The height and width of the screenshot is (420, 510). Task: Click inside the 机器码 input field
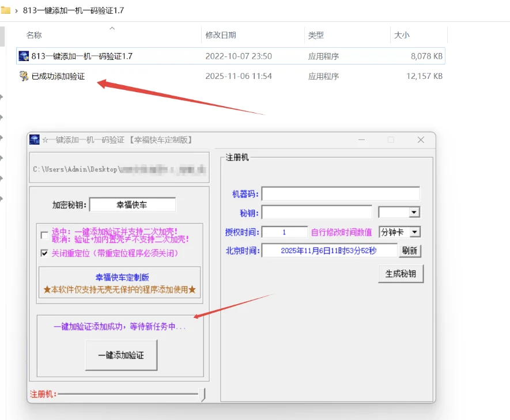click(x=340, y=194)
